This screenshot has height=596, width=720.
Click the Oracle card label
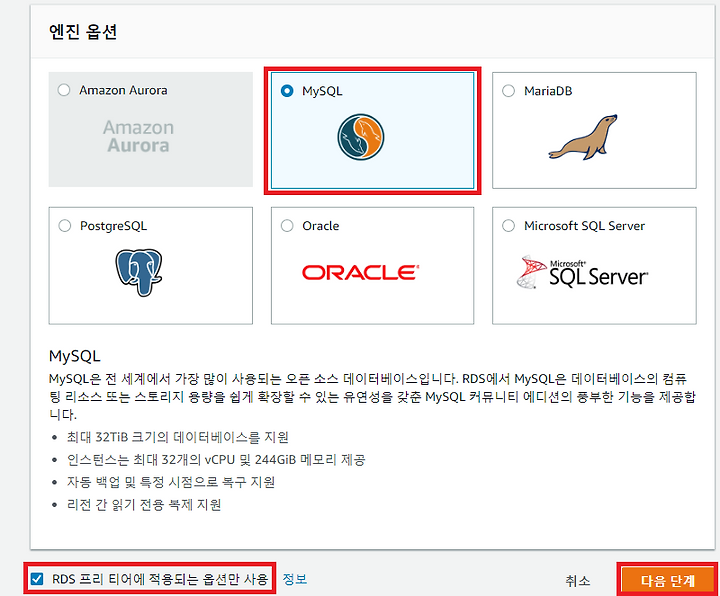click(321, 226)
